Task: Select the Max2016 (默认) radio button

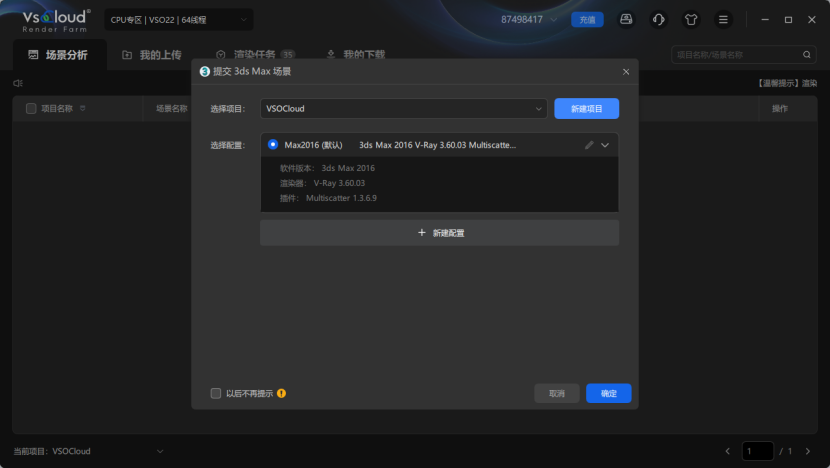Action: [273, 145]
